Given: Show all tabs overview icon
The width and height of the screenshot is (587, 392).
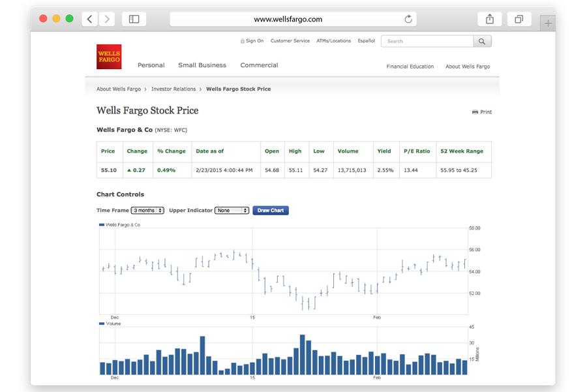Looking at the screenshot, I should point(519,19).
